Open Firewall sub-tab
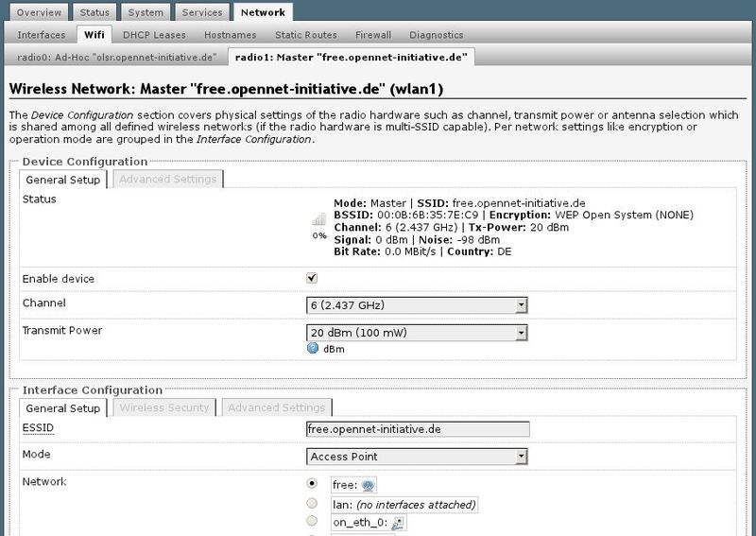756x536 pixels. [373, 35]
